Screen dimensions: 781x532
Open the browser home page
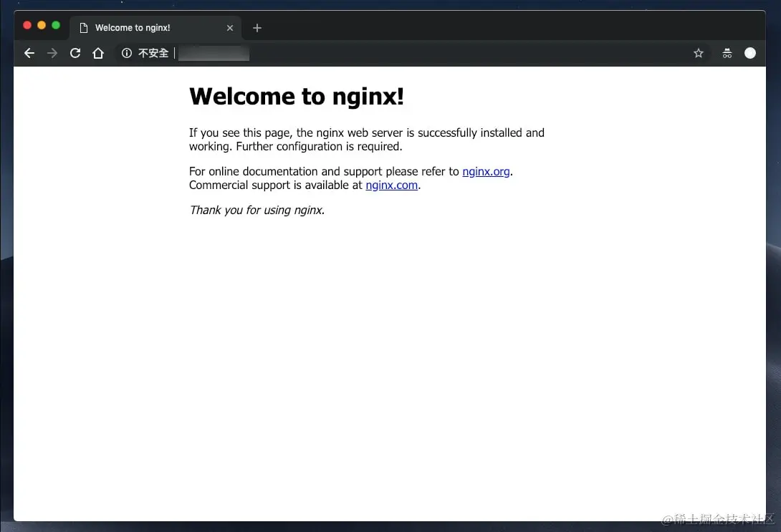[98, 53]
